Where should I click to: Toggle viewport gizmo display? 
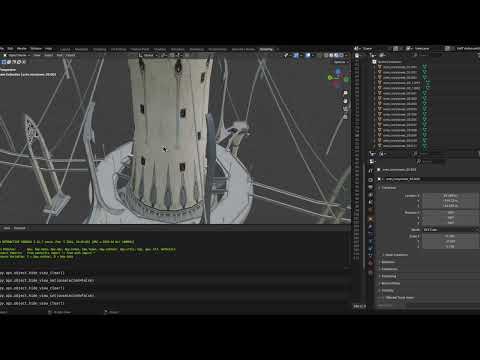[296, 55]
